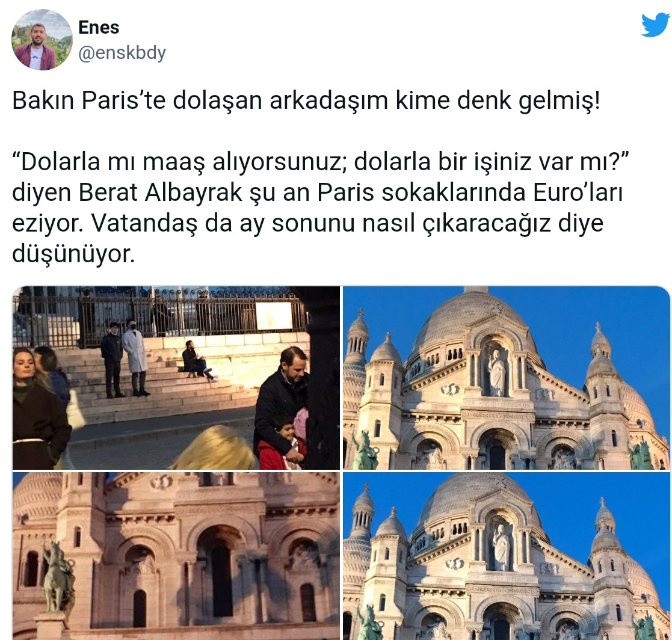Click the word "düşünüyor." ending the tweet
Screen dimensions: 672x640
[x=73, y=254]
